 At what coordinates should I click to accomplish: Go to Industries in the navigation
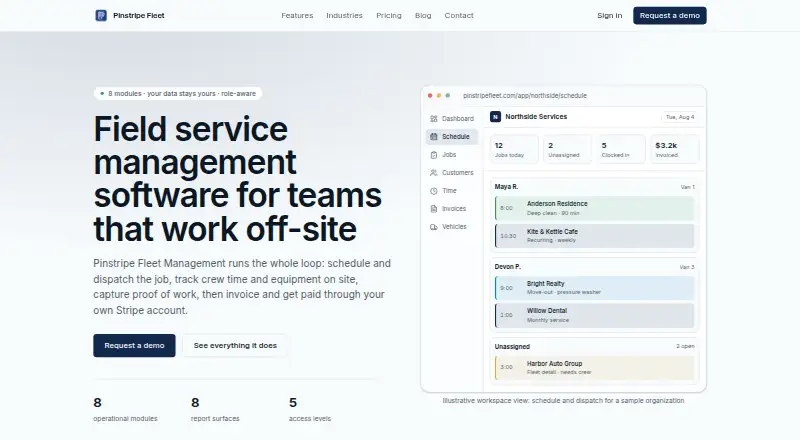point(344,15)
